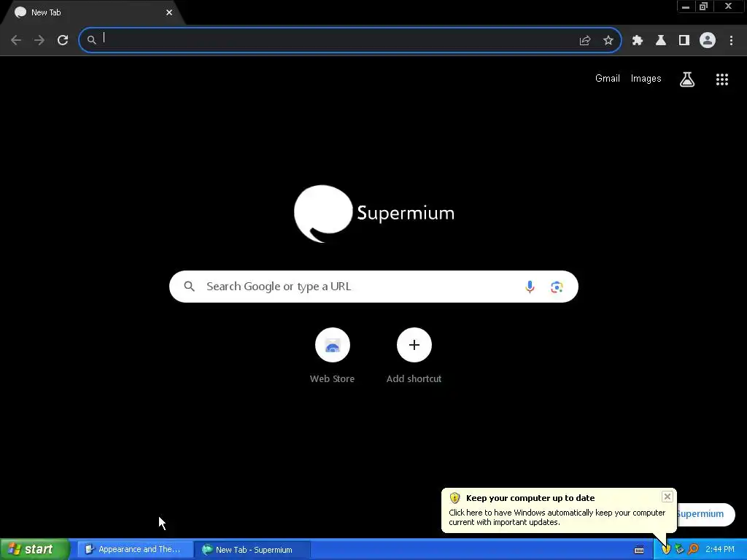Open the Web Store shortcut
747x560 pixels.
click(333, 356)
